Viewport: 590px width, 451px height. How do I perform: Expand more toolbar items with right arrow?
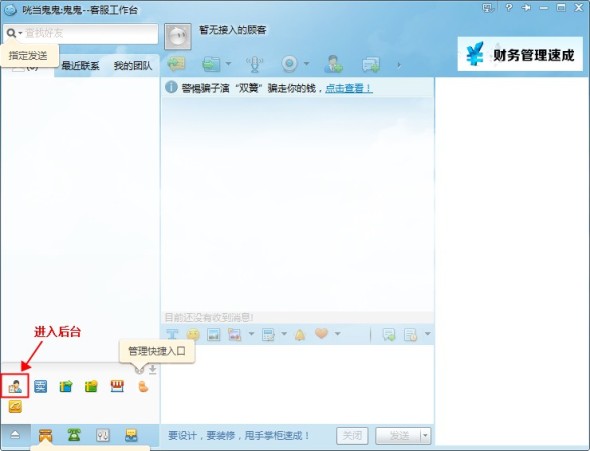(399, 65)
